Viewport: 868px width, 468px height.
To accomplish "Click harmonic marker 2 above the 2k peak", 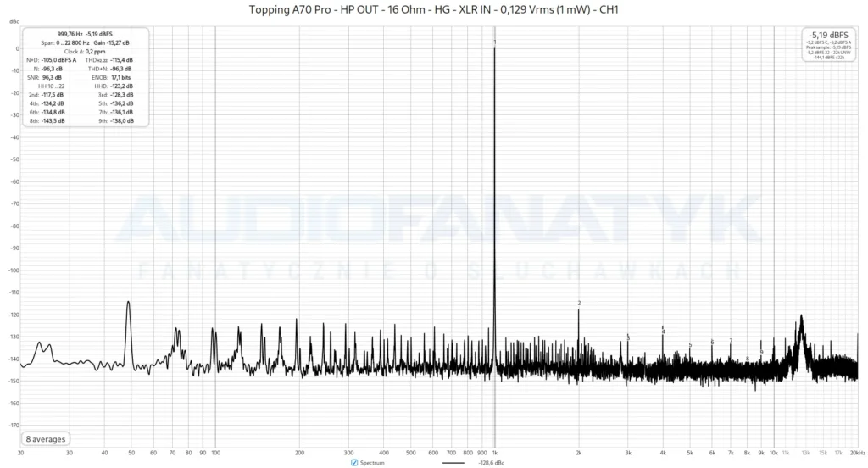I will (x=579, y=303).
